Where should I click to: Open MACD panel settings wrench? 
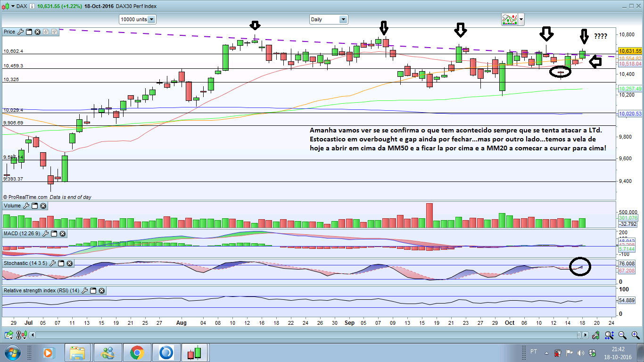pos(45,234)
